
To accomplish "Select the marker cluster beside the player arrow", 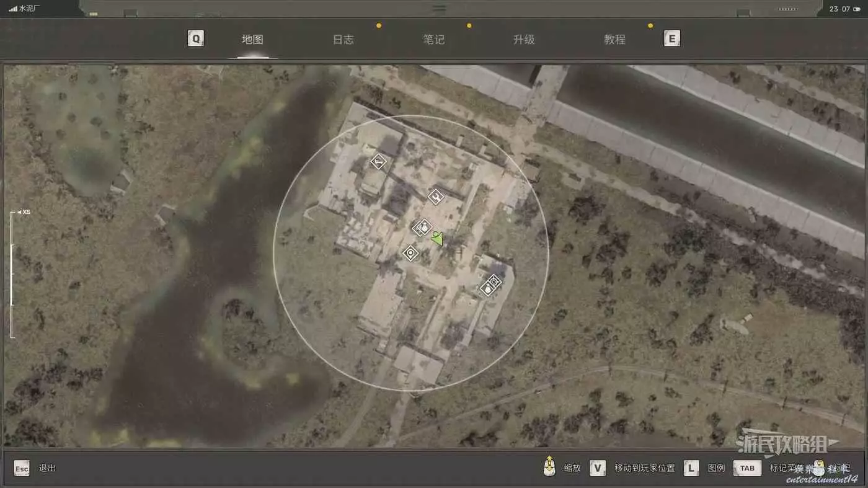I will 423,228.
